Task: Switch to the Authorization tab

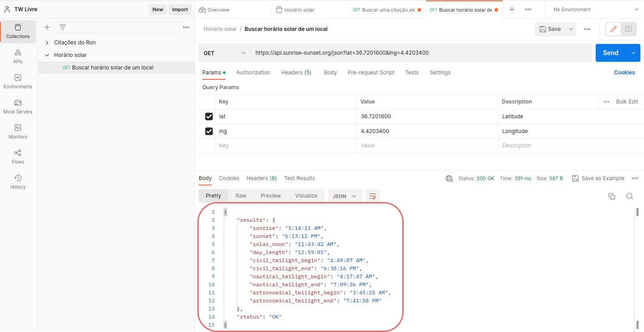Action: [x=253, y=73]
